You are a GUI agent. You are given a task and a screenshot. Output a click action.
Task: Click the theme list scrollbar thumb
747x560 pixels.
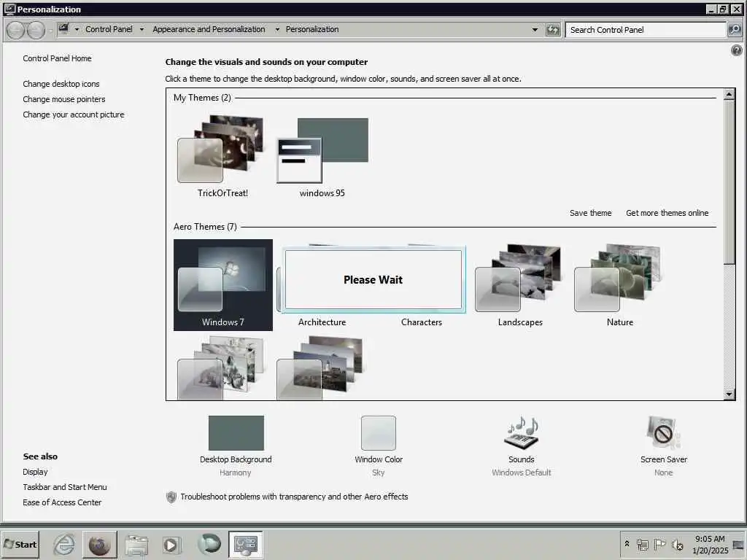point(729,182)
